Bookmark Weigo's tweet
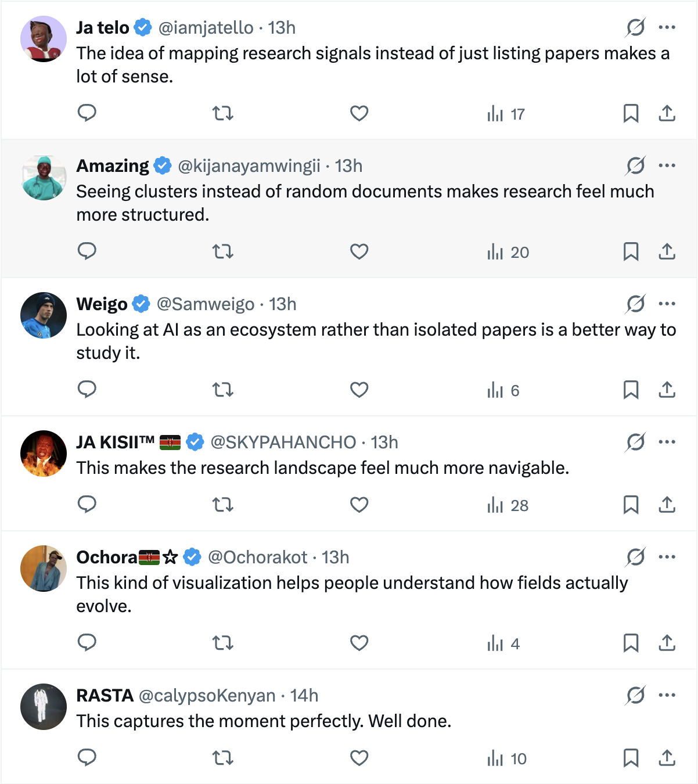The height and width of the screenshot is (784, 698). tap(631, 390)
